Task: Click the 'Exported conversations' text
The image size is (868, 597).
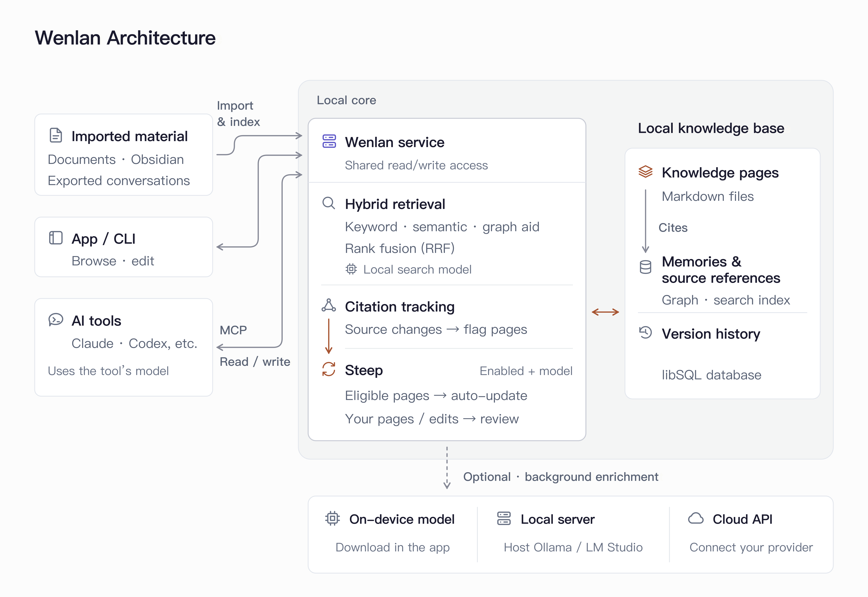Action: [119, 181]
